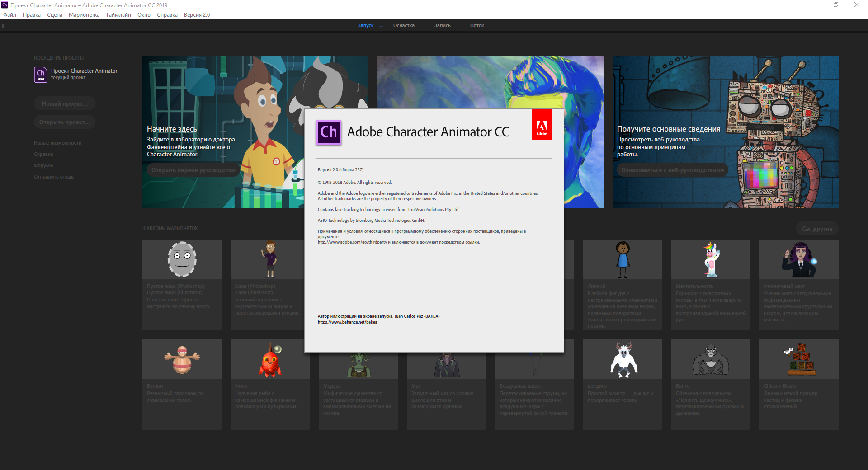This screenshot has height=470, width=868.
Task: Click the Adobe logo in About dialog
Action: click(x=542, y=124)
